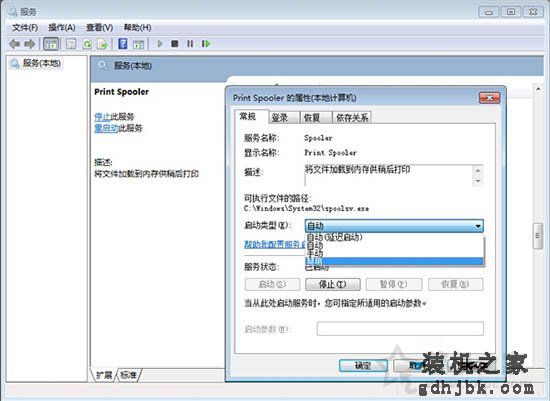Click the disabled 启动(S) button
The width and height of the screenshot is (550, 401).
[x=273, y=284]
